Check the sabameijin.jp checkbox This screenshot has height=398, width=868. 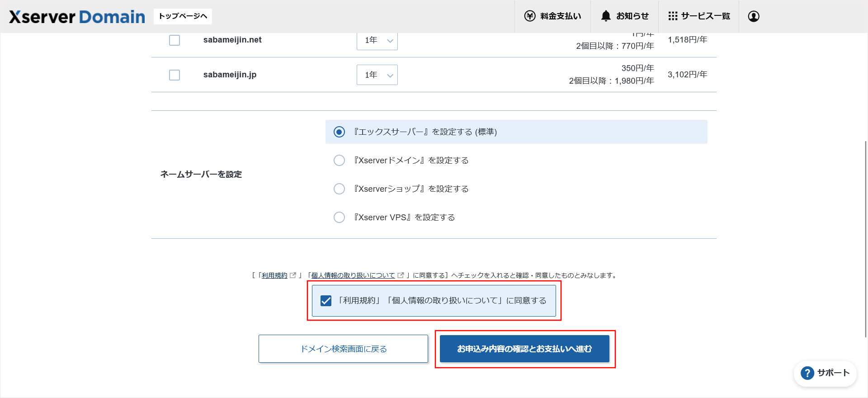pos(175,75)
